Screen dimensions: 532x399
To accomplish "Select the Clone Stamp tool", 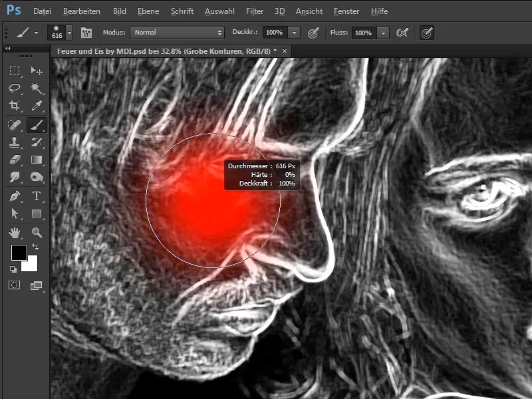I will click(x=14, y=142).
